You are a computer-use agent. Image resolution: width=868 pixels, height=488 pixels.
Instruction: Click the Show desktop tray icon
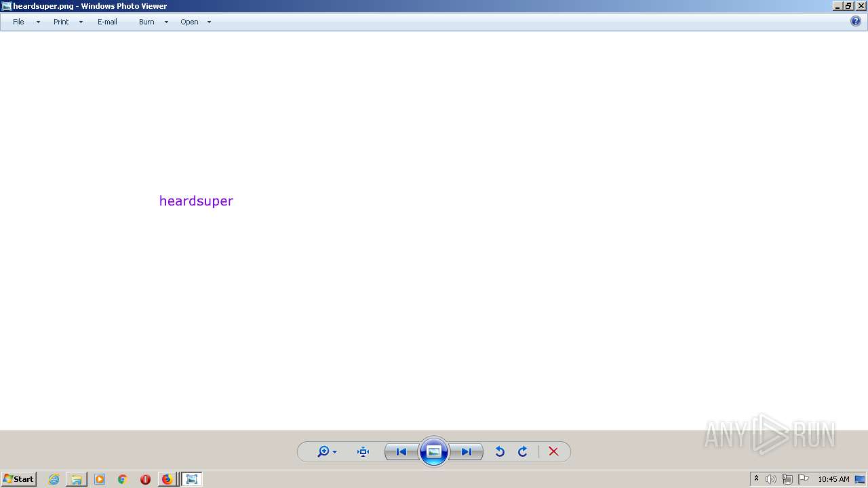pyautogui.click(x=860, y=479)
